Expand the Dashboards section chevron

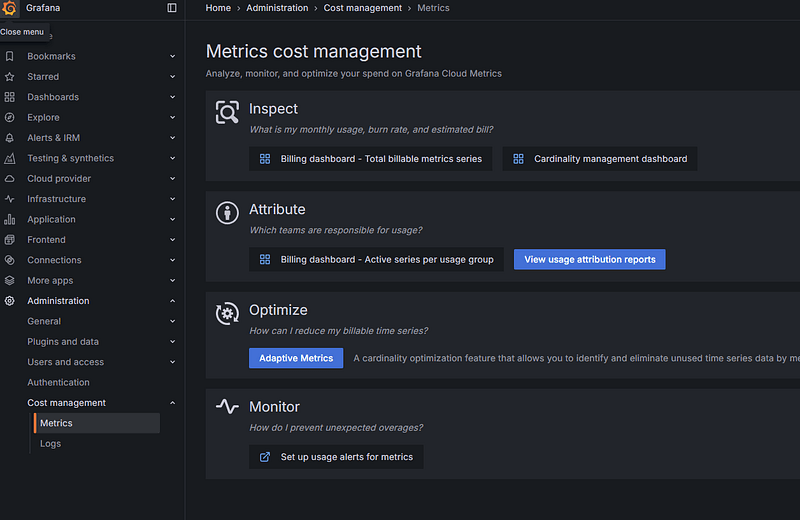[172, 97]
